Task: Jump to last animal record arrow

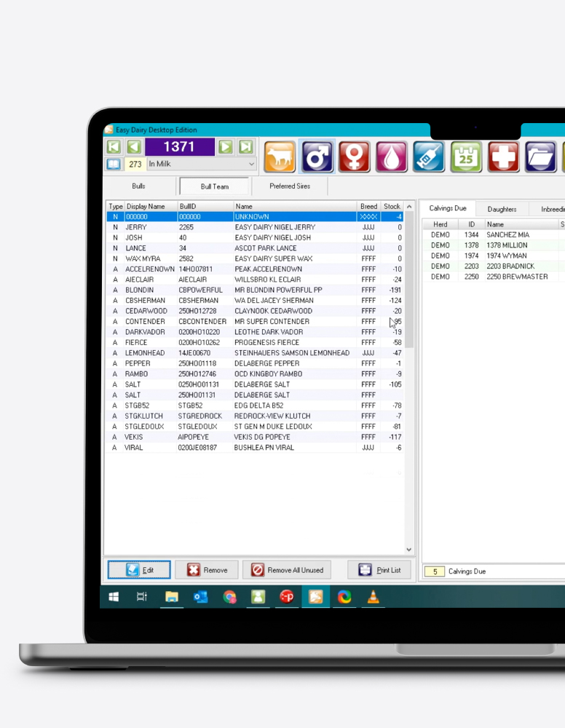Action: pos(246,147)
